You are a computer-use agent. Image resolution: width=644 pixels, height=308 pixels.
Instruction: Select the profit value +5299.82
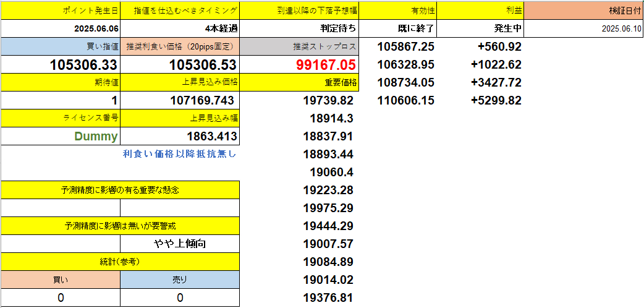(496, 100)
